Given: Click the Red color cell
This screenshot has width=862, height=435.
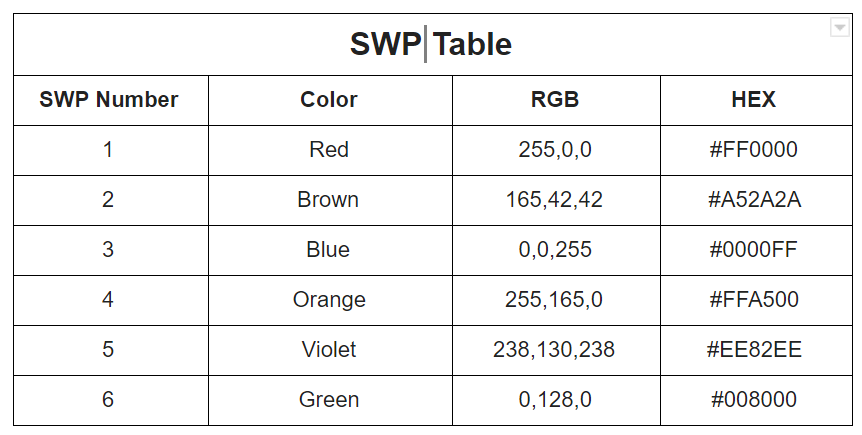Looking at the screenshot, I should (x=330, y=151).
